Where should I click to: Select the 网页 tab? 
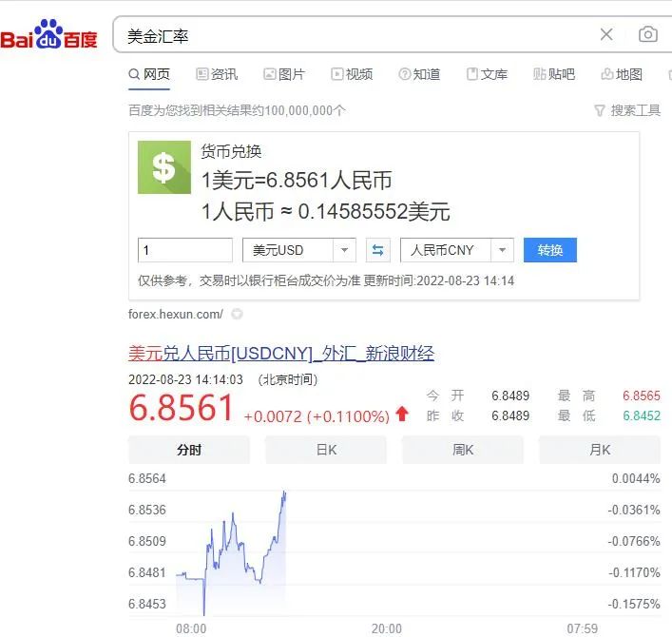pos(149,74)
